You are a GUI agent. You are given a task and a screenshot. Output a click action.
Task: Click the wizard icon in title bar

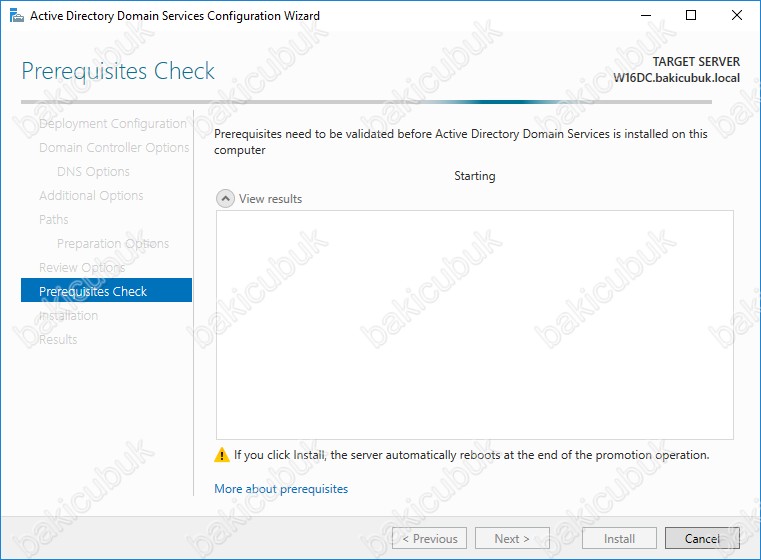coord(17,16)
